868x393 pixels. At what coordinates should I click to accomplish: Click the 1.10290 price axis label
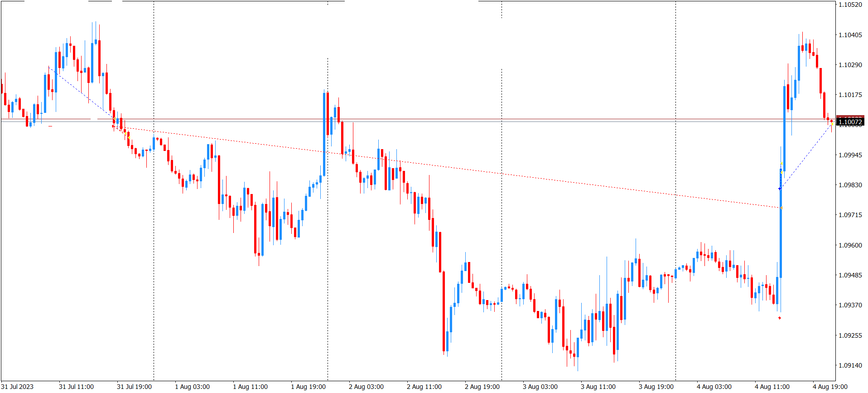[850, 65]
